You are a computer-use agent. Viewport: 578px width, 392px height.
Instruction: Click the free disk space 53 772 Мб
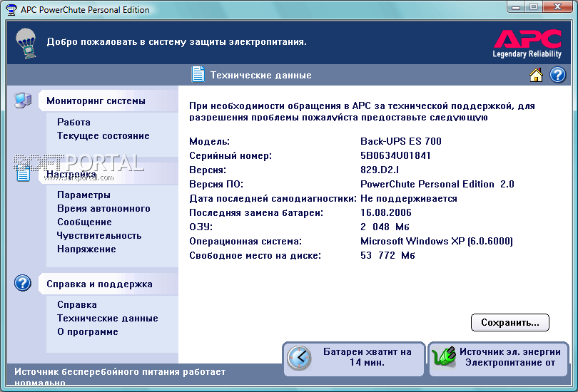(x=387, y=255)
